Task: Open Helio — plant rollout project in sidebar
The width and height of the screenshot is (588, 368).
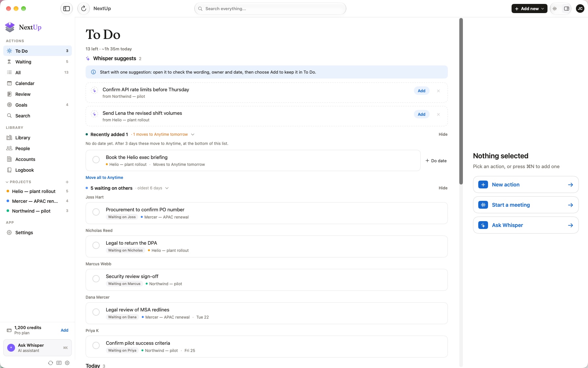Action: tap(38, 191)
